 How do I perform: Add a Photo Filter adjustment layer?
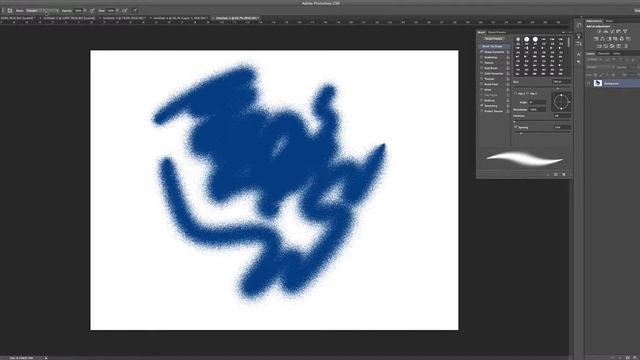tap(615, 39)
